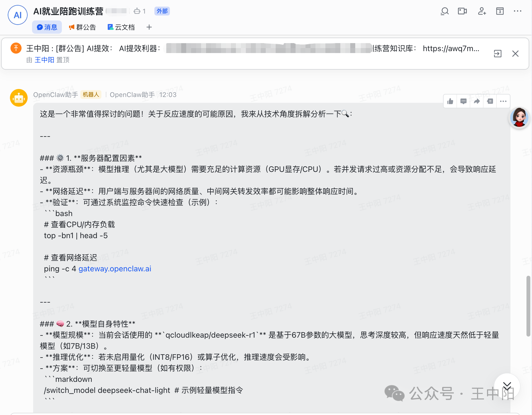Expand more actions in message toolbar
This screenshot has height=415, width=532.
pyautogui.click(x=503, y=101)
